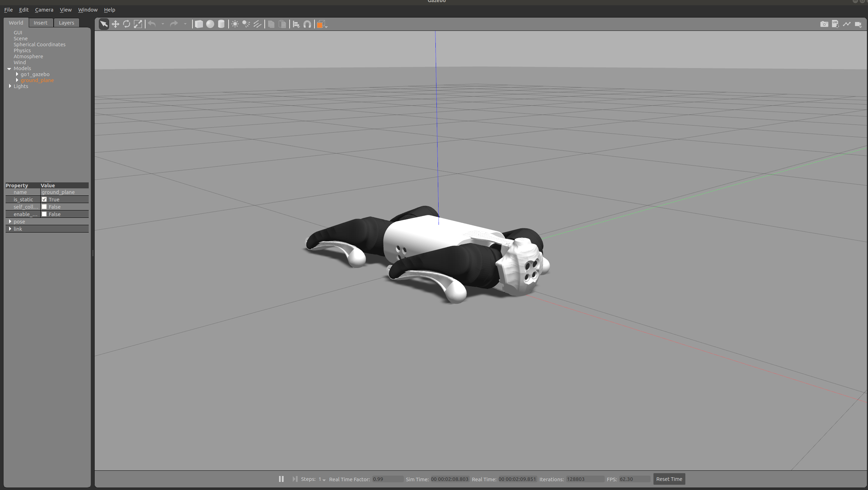Viewport: 868px width, 490px height.
Task: Open the Camera menu
Action: pos(44,10)
